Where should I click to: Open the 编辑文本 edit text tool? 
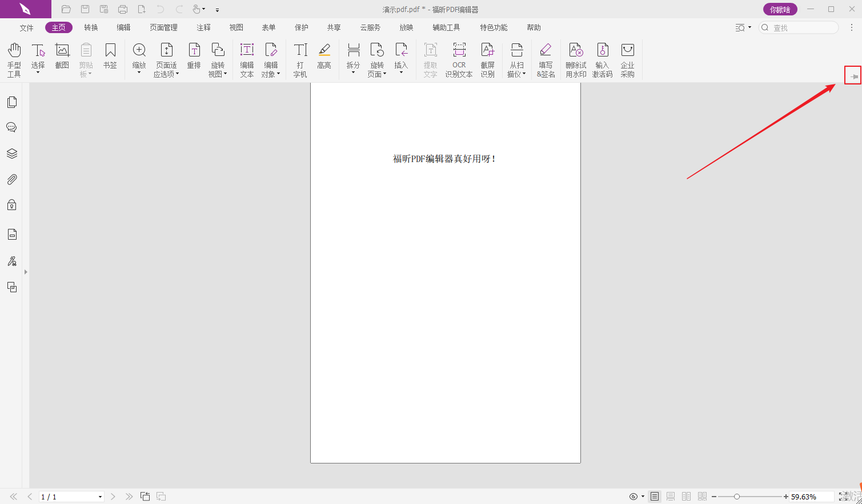pos(247,59)
